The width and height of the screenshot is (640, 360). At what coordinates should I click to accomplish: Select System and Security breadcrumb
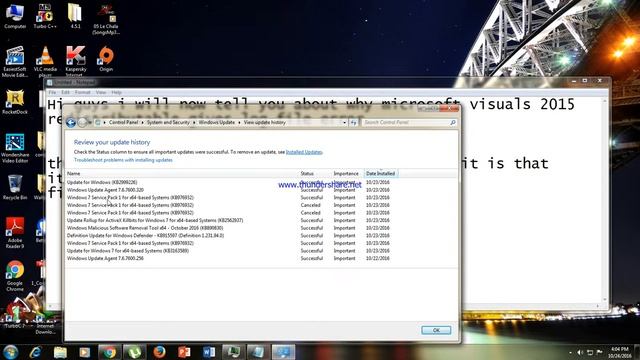168,122
